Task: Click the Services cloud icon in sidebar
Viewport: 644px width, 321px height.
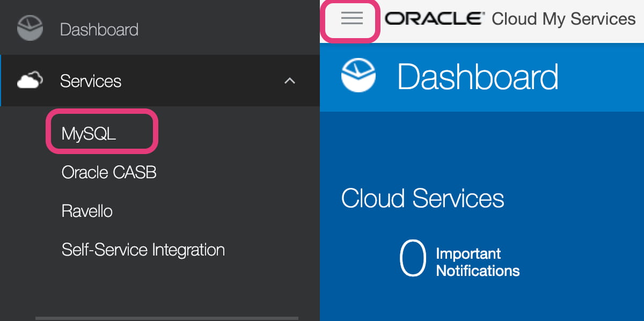Action: tap(30, 81)
